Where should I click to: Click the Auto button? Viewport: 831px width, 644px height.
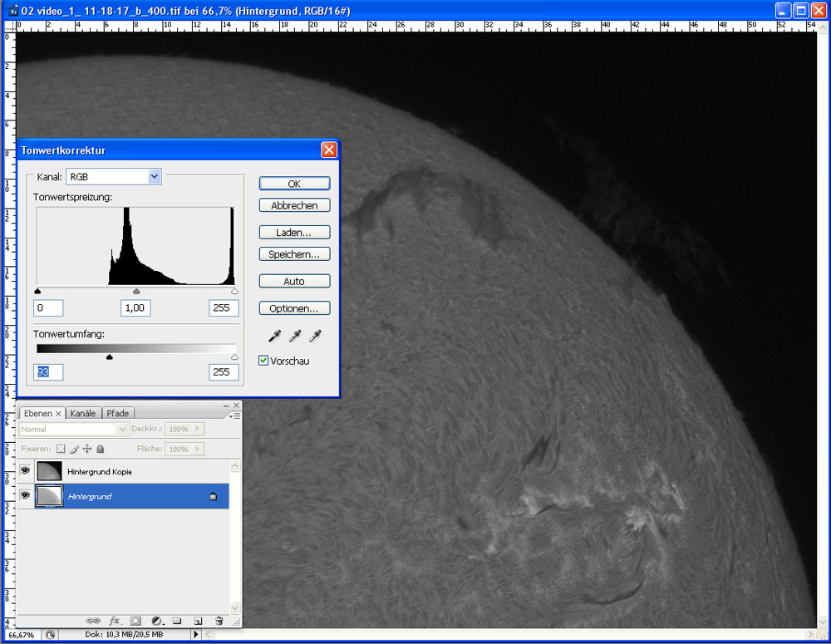pos(295,281)
